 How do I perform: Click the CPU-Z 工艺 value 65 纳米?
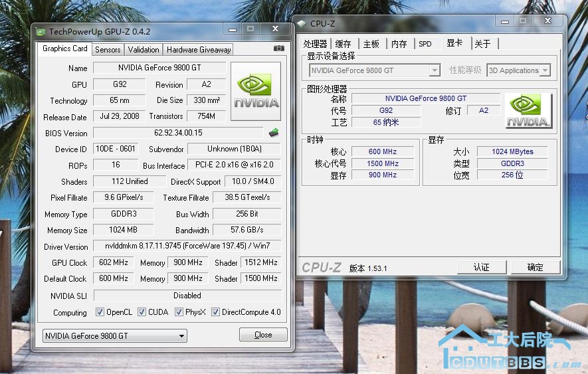tap(386, 122)
